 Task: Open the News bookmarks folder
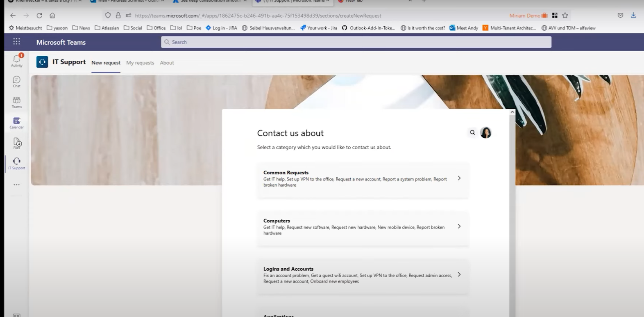pyautogui.click(x=81, y=28)
